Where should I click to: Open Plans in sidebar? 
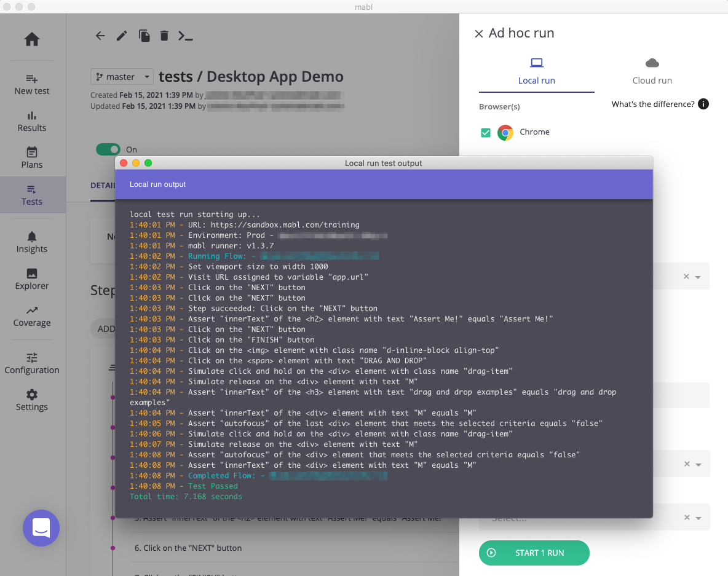pyautogui.click(x=31, y=158)
